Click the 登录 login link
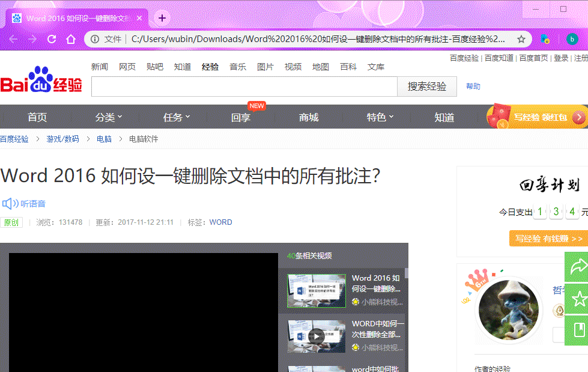 click(561, 58)
